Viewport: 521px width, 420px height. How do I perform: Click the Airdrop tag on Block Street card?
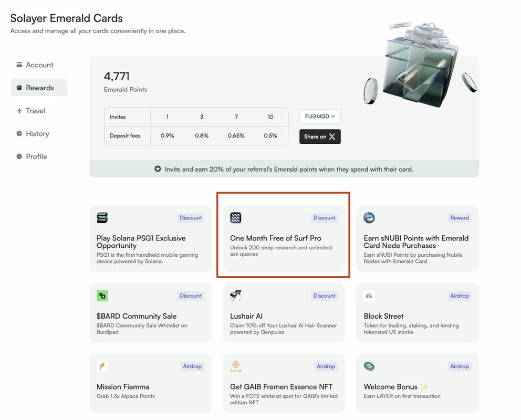pos(459,296)
